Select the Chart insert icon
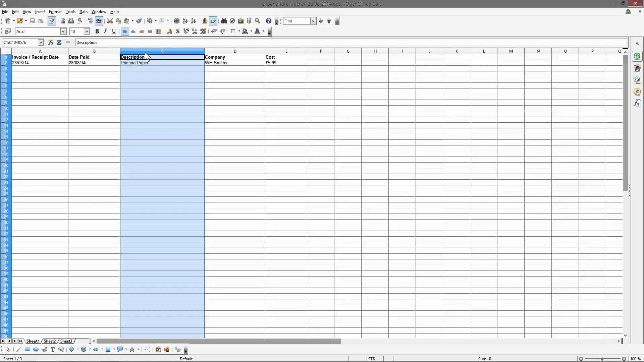This screenshot has width=644, height=362. click(204, 21)
